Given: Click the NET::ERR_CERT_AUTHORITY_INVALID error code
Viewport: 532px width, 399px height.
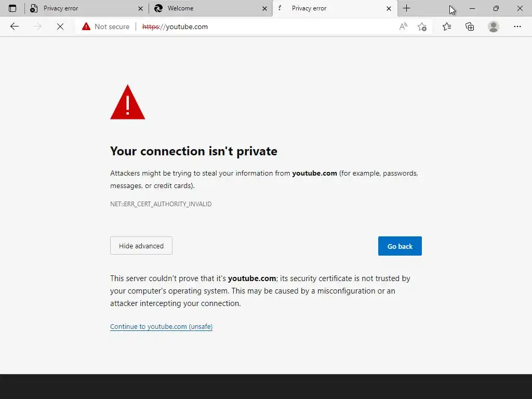Looking at the screenshot, I should point(161,204).
